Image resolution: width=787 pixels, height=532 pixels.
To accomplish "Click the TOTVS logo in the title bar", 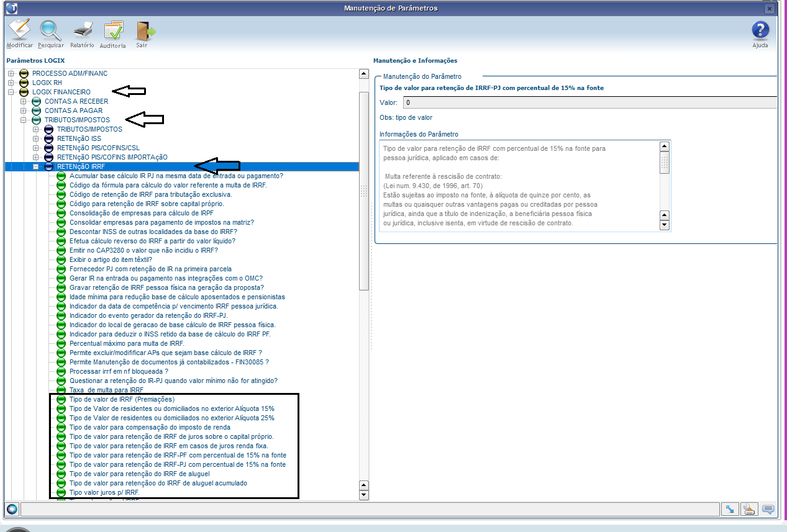I will click(x=11, y=8).
